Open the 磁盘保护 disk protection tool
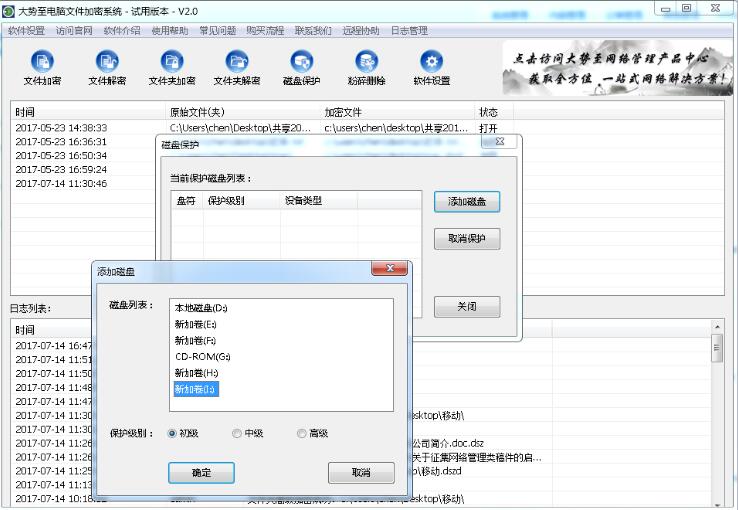 302,68
